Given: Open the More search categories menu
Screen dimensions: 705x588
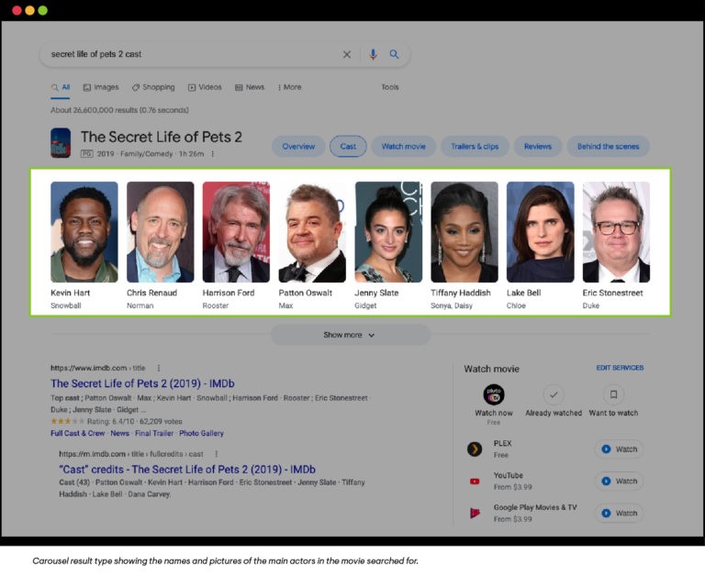Looking at the screenshot, I should tap(289, 87).
